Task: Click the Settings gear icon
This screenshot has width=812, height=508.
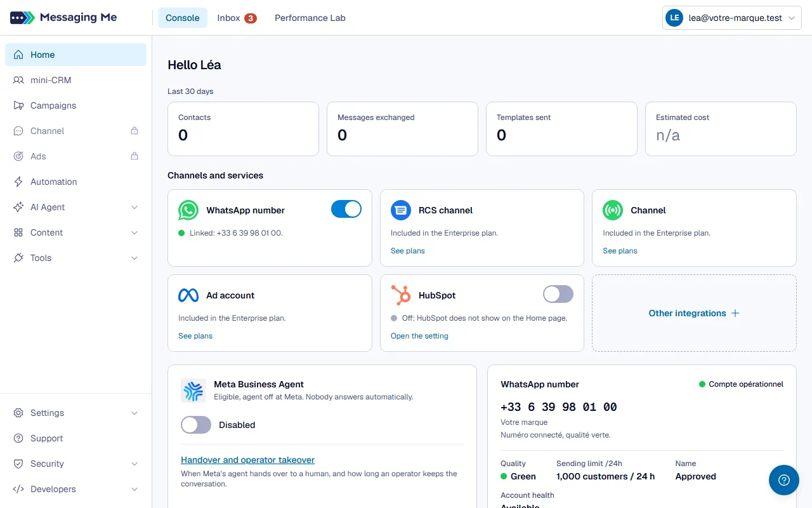Action: [18, 413]
